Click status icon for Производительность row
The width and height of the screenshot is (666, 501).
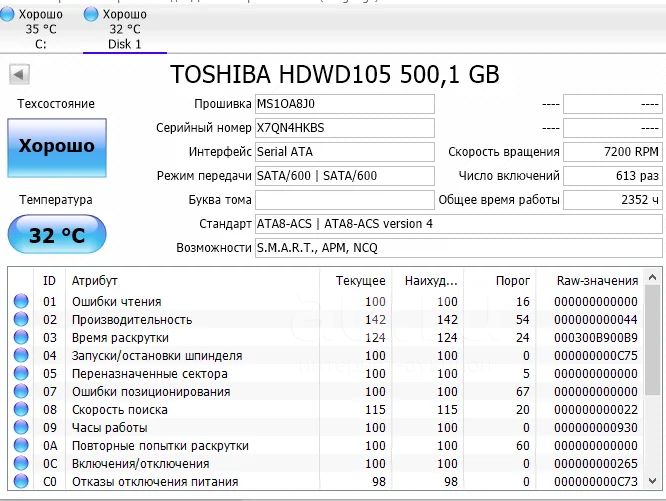pos(21,319)
